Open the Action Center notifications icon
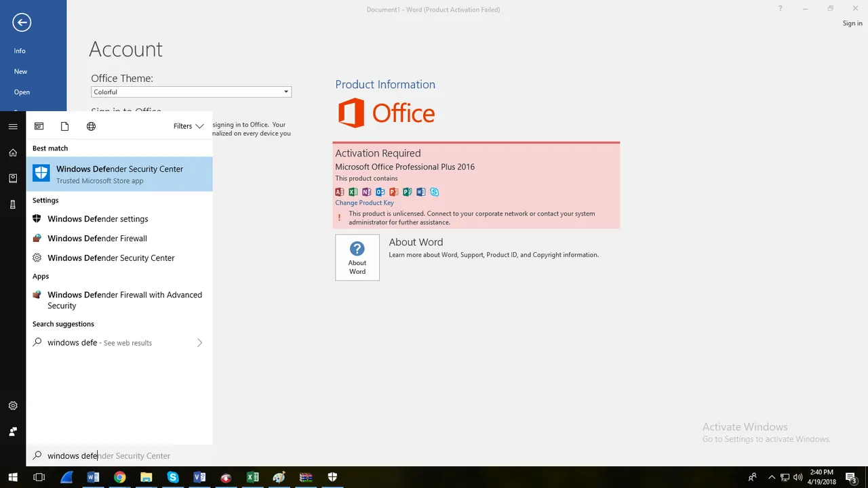The height and width of the screenshot is (488, 868). coord(851,477)
